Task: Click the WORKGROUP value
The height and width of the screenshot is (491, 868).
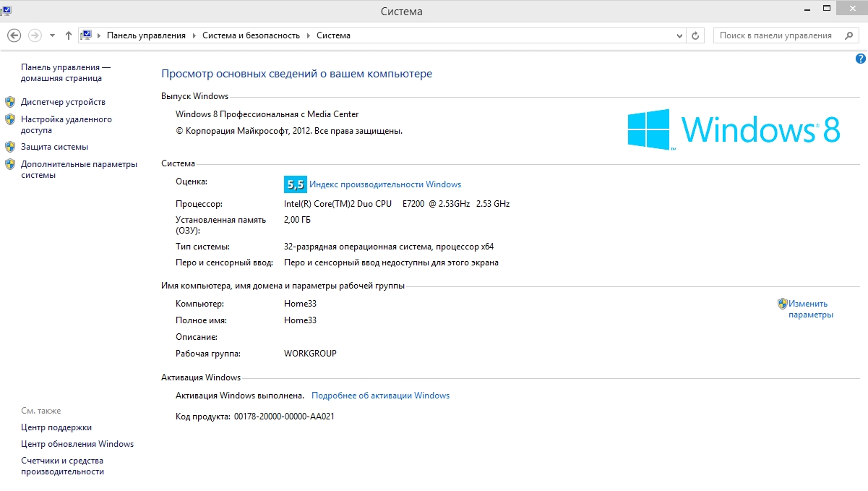Action: 310,354
